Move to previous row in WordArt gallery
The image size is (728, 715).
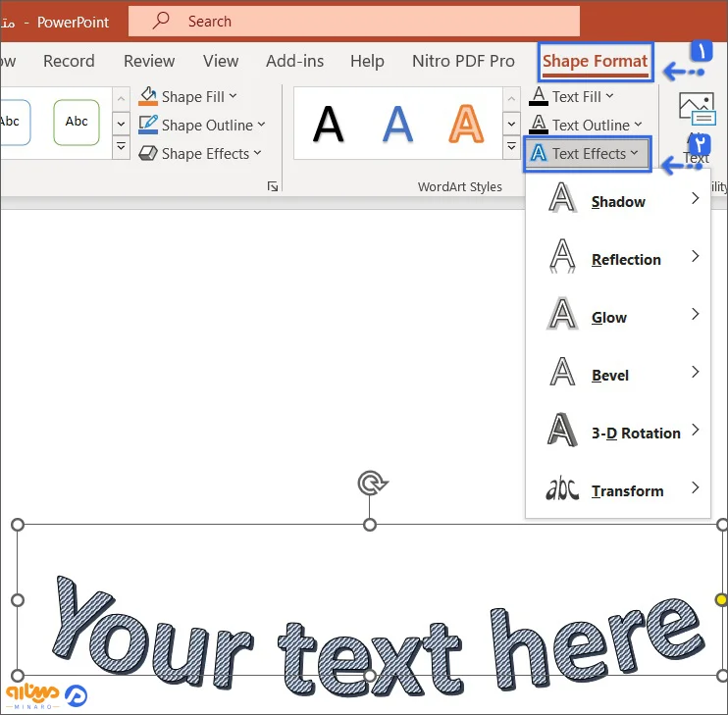[x=511, y=99]
